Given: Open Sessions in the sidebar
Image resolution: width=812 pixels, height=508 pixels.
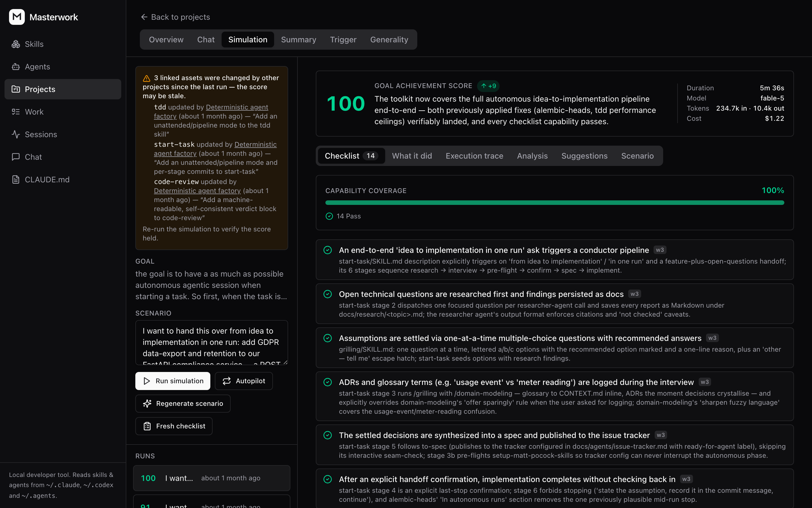Looking at the screenshot, I should tap(63, 134).
